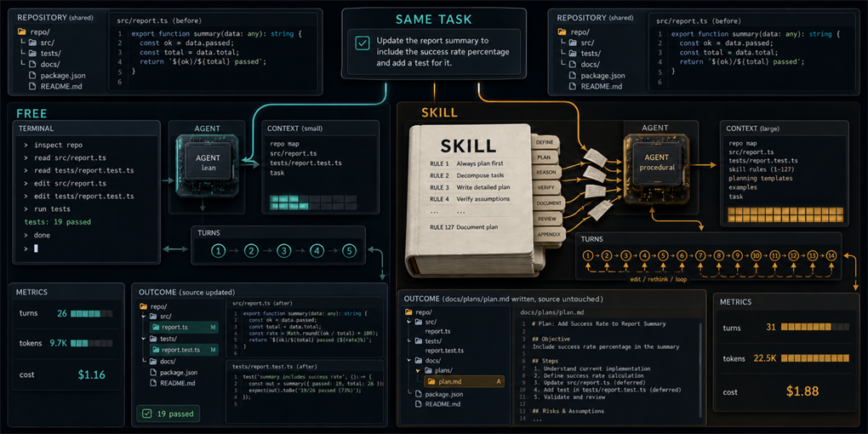This screenshot has width=868, height=434.
Task: Click the M badge on report.test.ts
Action: click(212, 350)
